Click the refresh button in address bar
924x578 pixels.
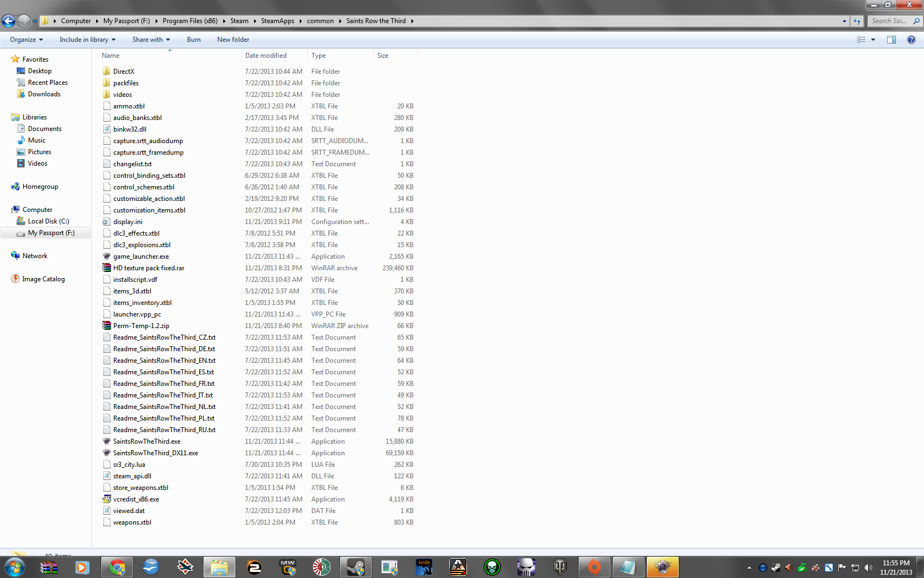pos(857,21)
